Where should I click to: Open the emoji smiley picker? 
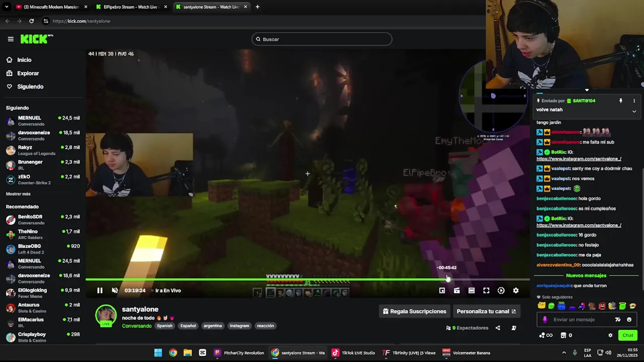[629, 320]
